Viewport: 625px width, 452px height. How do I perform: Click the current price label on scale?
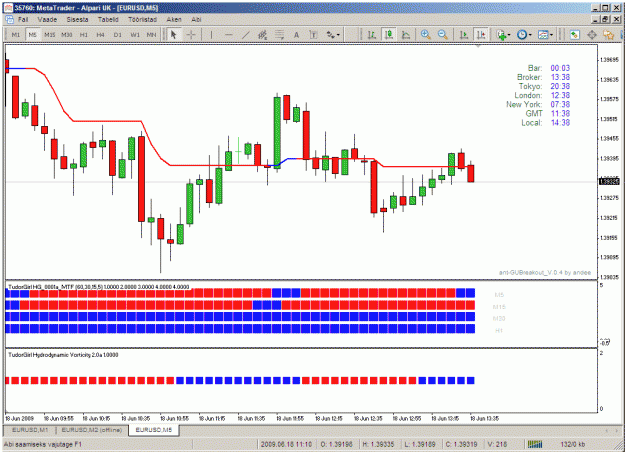click(x=609, y=182)
